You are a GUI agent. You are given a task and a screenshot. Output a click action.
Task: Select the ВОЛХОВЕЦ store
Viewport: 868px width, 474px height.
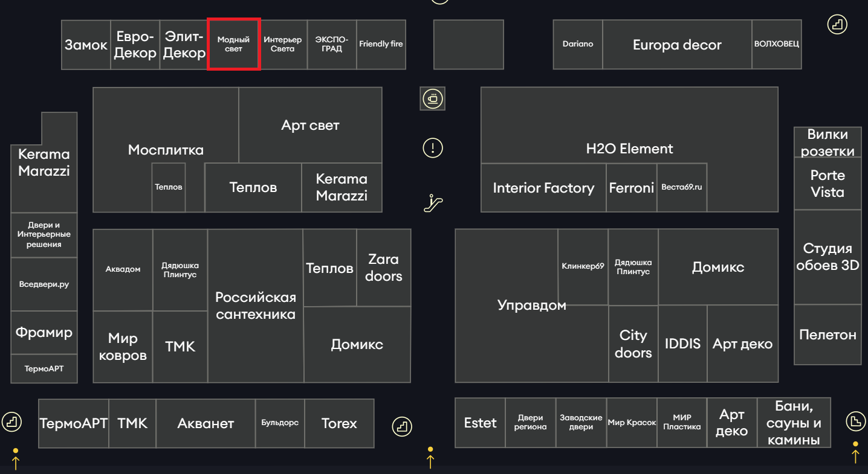777,45
